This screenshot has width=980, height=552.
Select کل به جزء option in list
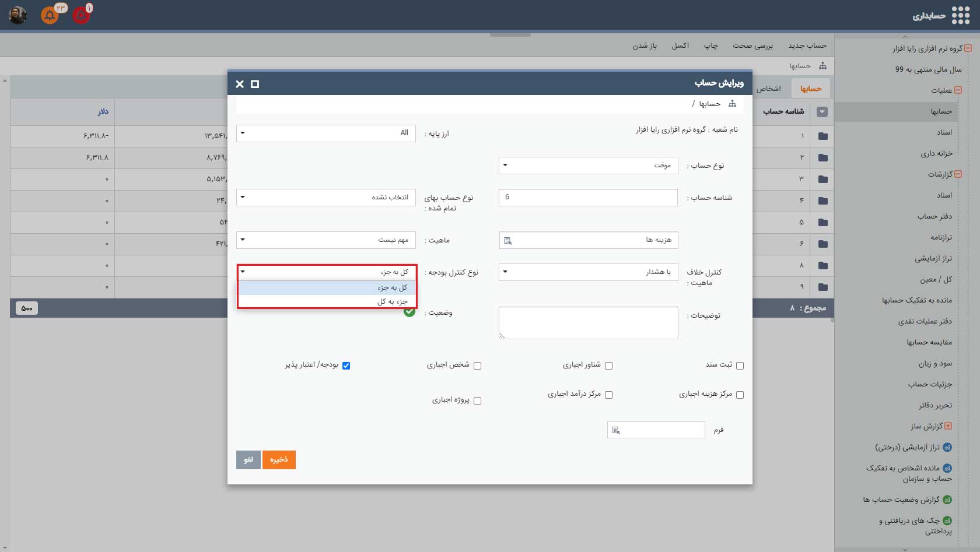click(x=327, y=288)
